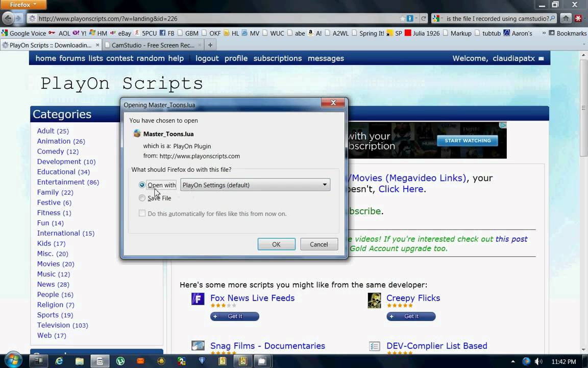Select the Open with radio button

142,185
